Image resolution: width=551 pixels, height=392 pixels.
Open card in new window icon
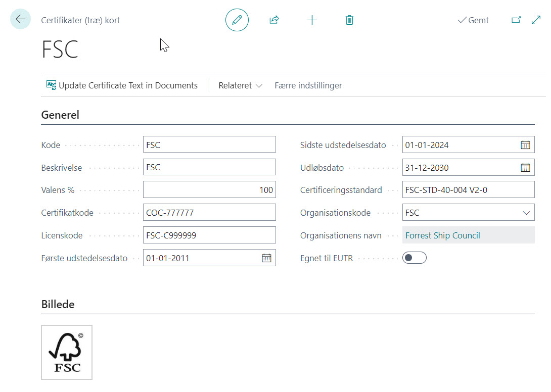click(516, 20)
